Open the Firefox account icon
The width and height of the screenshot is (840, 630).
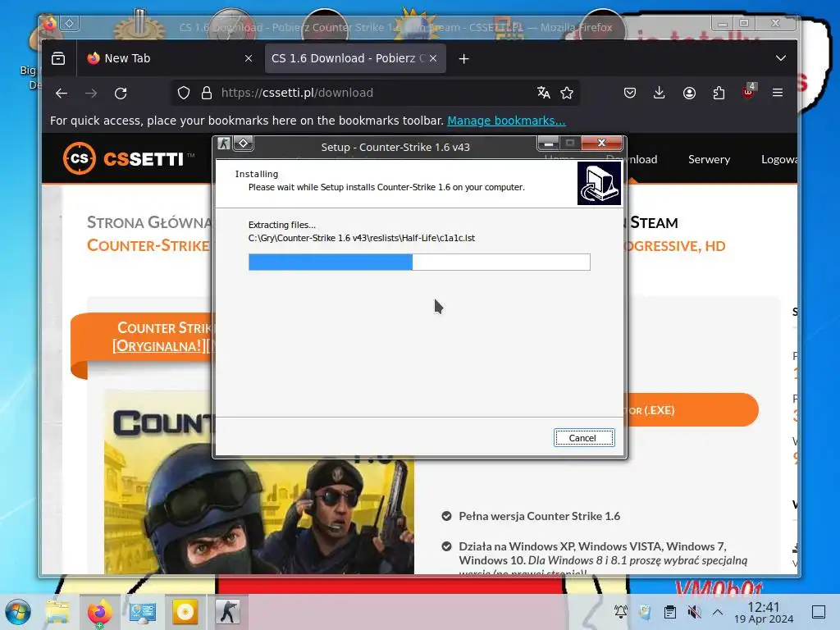[x=689, y=93]
